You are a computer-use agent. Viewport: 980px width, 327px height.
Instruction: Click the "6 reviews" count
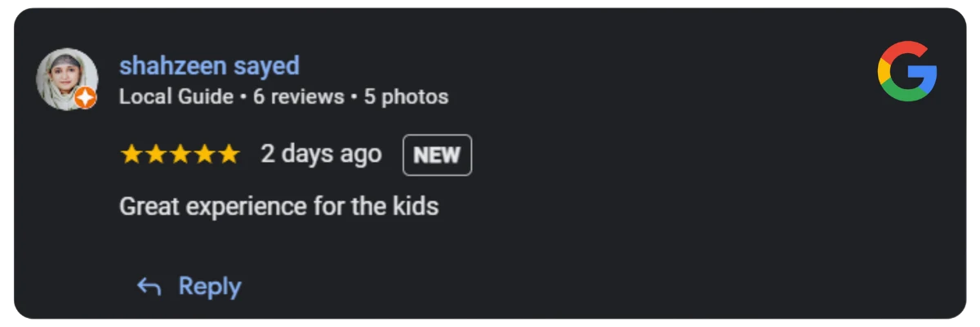click(x=298, y=96)
